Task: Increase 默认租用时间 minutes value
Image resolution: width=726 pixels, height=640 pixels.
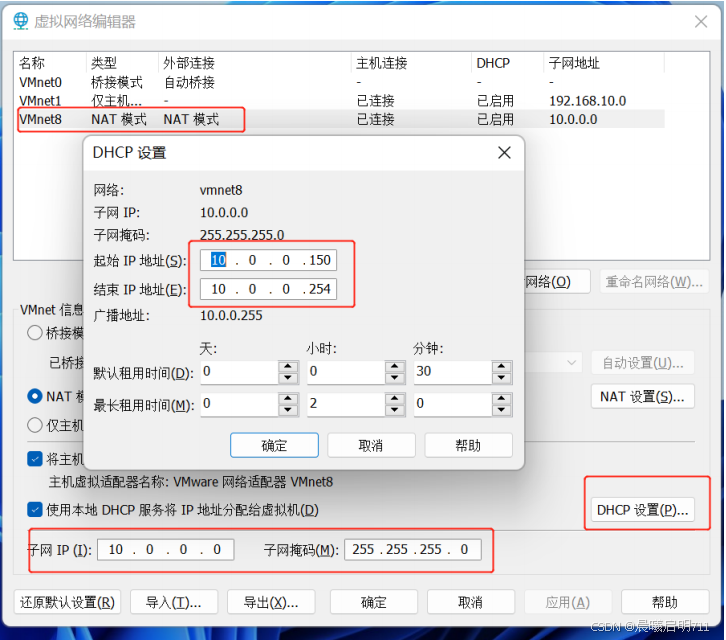Action: [x=501, y=366]
